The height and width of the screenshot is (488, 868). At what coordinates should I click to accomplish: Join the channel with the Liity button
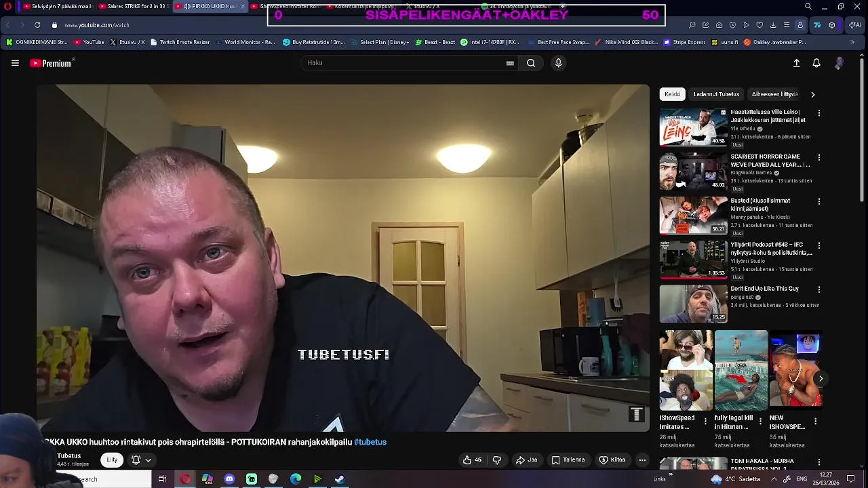(x=112, y=460)
